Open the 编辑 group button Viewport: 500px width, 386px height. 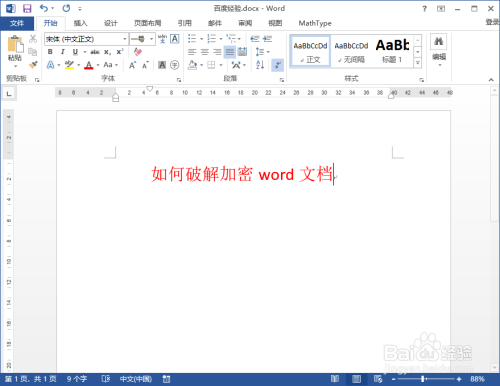439,50
